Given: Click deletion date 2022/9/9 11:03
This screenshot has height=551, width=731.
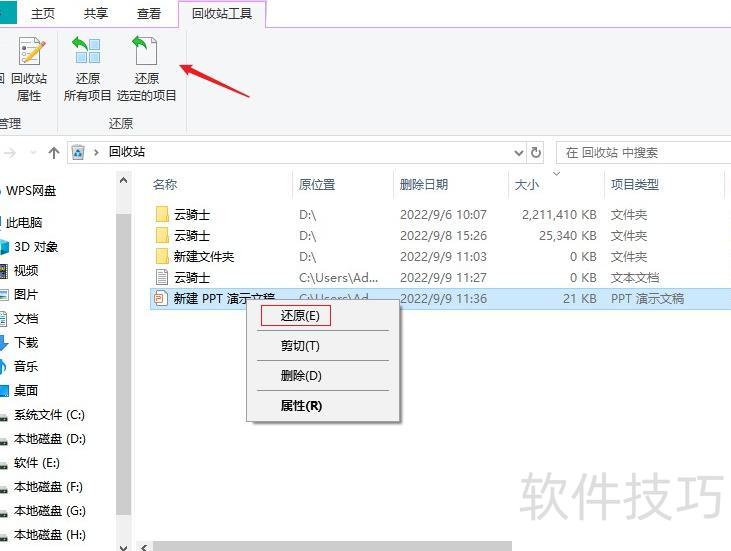Looking at the screenshot, I should (443, 256).
